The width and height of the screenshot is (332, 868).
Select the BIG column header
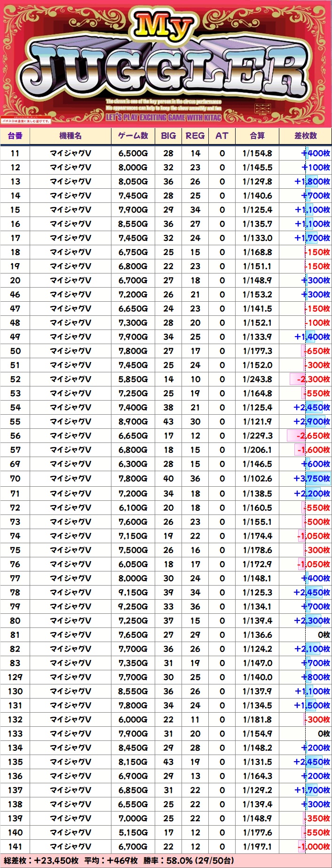168,136
